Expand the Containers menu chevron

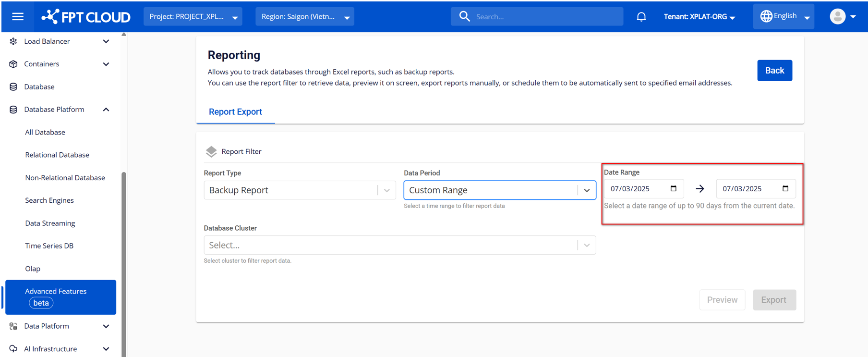point(106,64)
